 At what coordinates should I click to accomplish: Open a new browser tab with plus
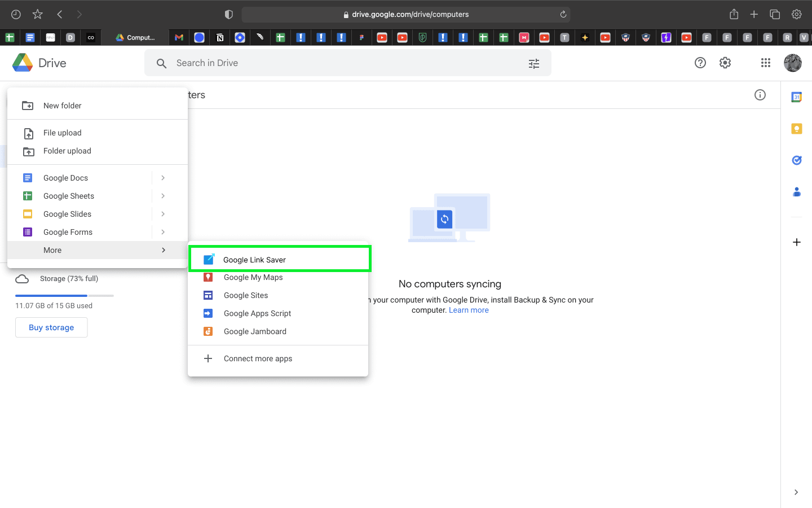pyautogui.click(x=754, y=15)
